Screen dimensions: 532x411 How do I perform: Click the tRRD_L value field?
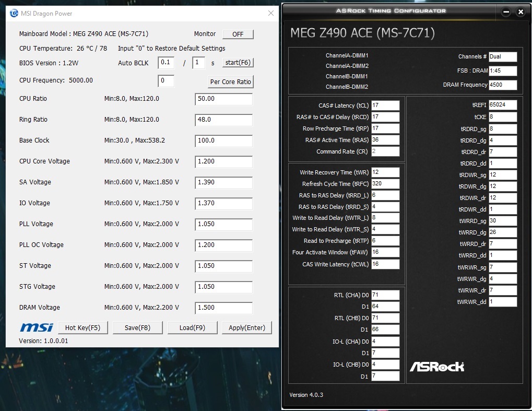[385, 195]
